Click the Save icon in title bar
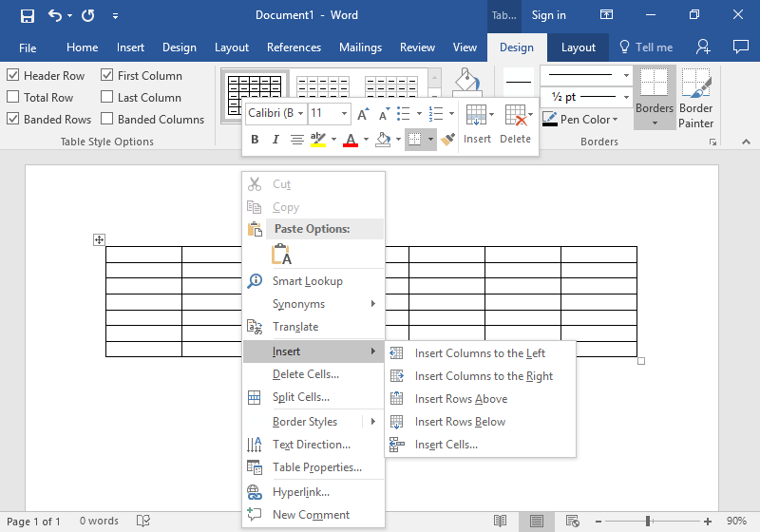Screen dimensions: 760x532 [28, 15]
